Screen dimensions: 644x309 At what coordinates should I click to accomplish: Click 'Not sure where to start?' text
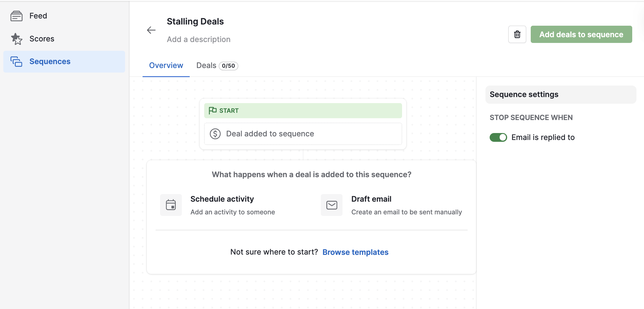coord(274,252)
